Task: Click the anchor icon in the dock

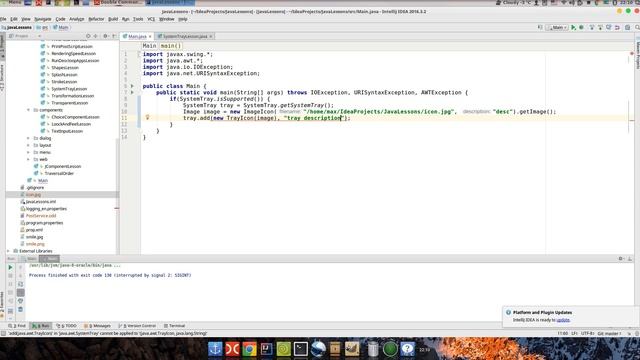Action: (x=215, y=349)
